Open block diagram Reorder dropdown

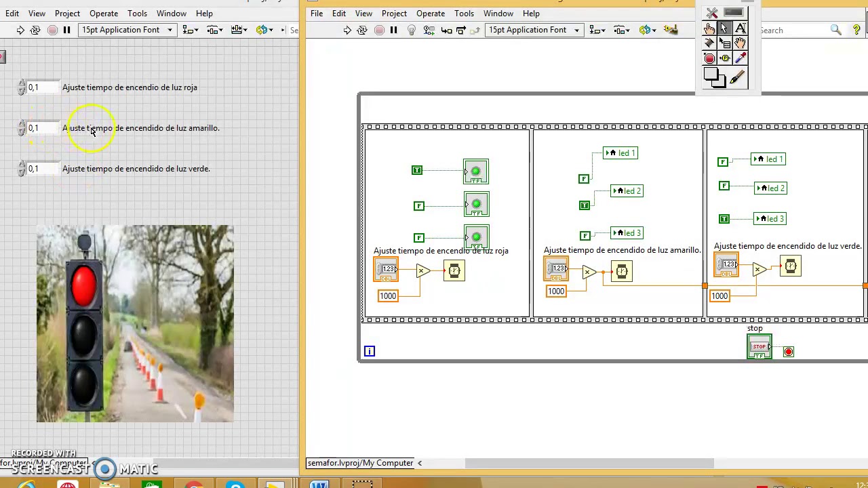click(647, 30)
